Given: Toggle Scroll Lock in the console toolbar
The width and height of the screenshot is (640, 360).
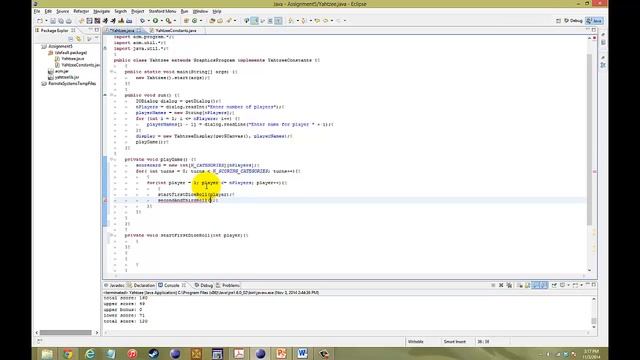Looking at the screenshot, I should [527, 285].
